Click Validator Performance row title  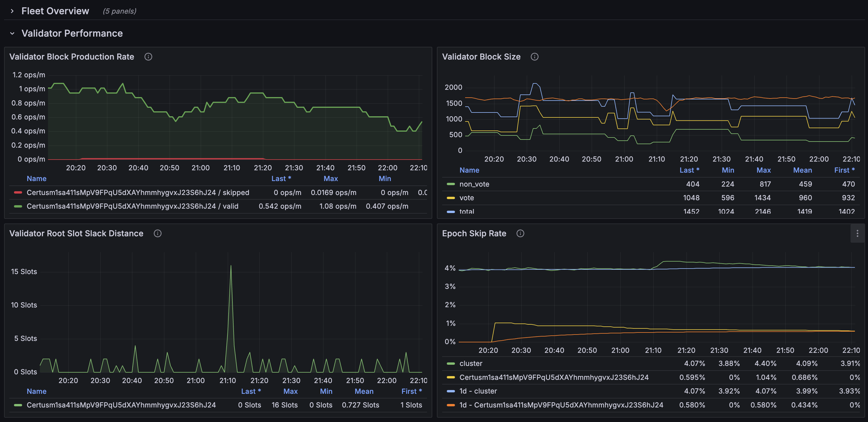coord(72,33)
